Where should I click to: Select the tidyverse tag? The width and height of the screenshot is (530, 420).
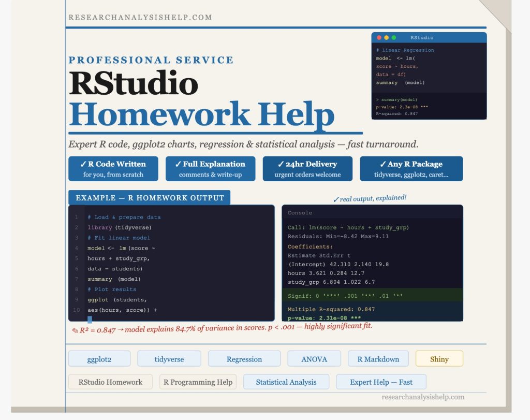tap(169, 359)
